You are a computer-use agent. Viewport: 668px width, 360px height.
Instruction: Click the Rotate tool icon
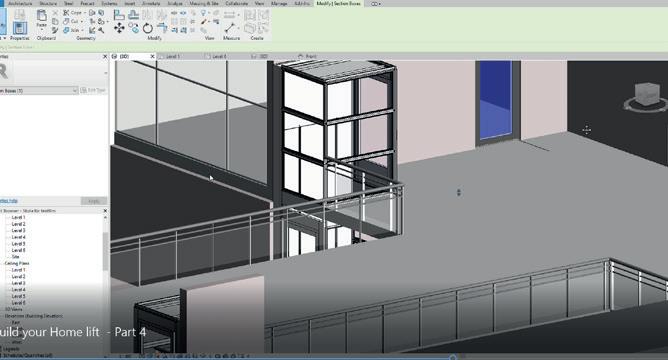(x=147, y=28)
